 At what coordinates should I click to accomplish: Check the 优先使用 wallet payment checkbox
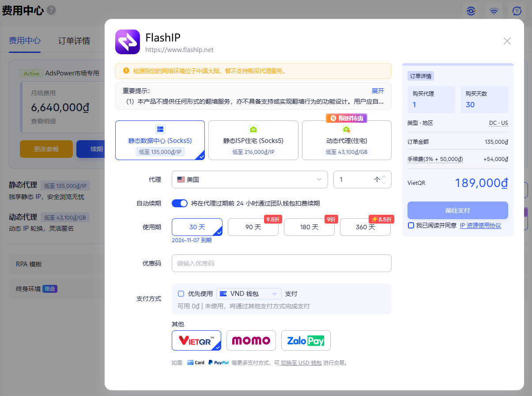click(181, 294)
